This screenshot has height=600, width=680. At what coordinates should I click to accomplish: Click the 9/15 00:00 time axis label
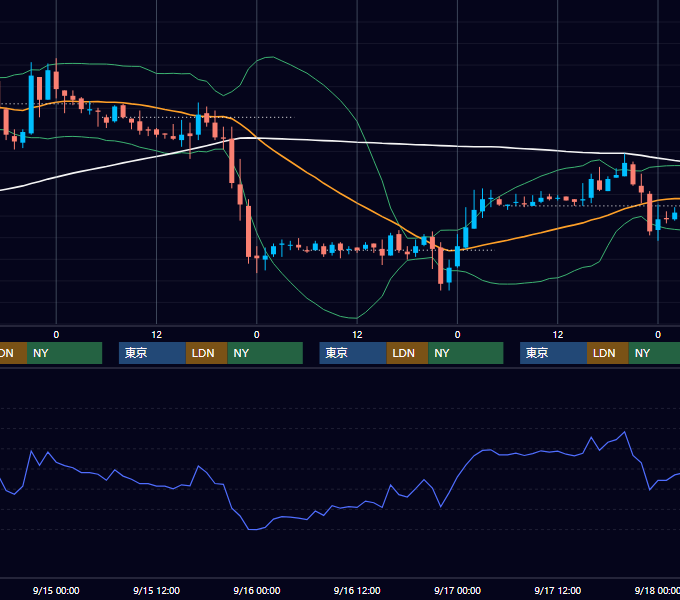(x=56, y=590)
